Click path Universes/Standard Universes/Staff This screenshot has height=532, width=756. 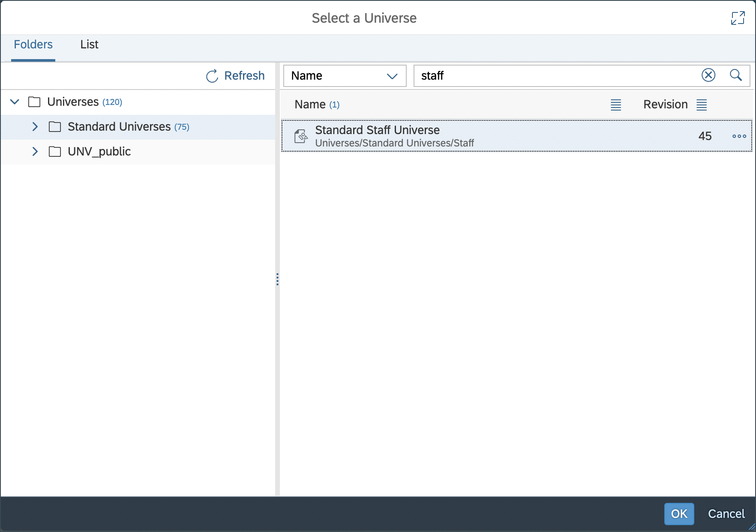(x=394, y=143)
